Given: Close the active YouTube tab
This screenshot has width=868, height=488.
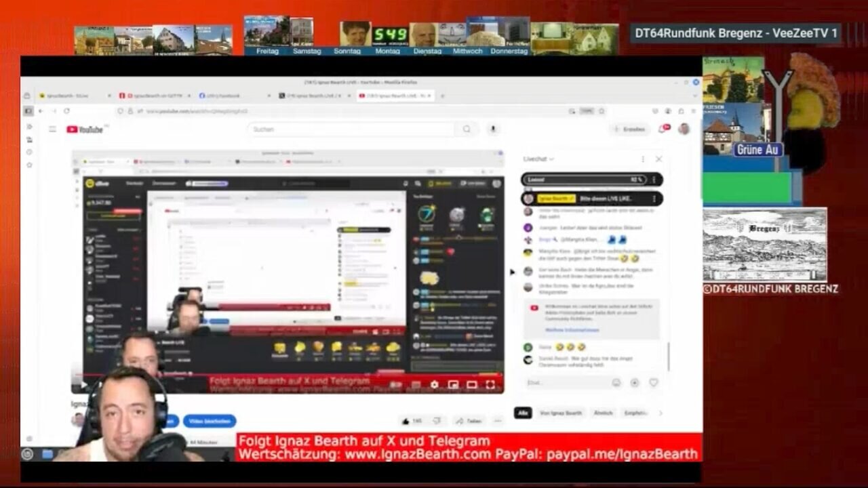Looking at the screenshot, I should pos(429,96).
